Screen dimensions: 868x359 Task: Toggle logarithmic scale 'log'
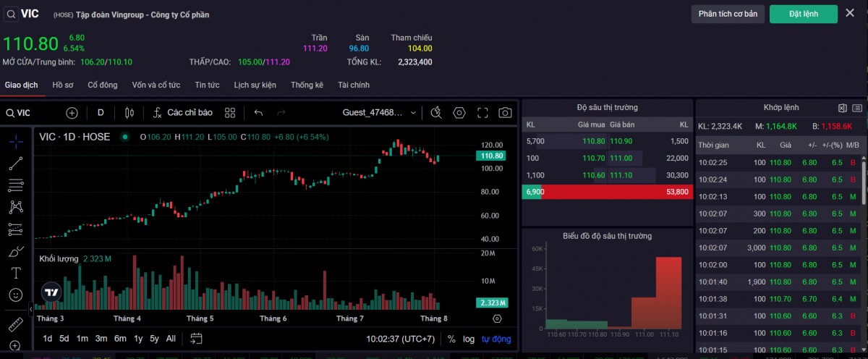[469, 339]
